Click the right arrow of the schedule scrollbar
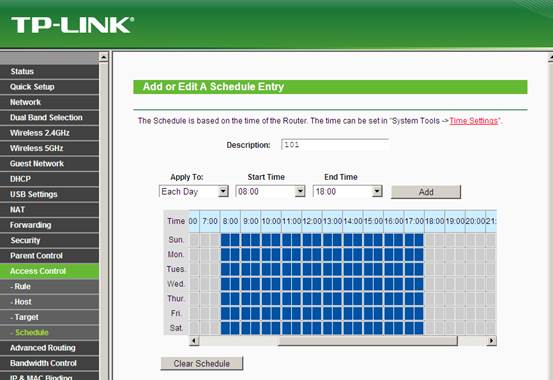 pos(491,341)
